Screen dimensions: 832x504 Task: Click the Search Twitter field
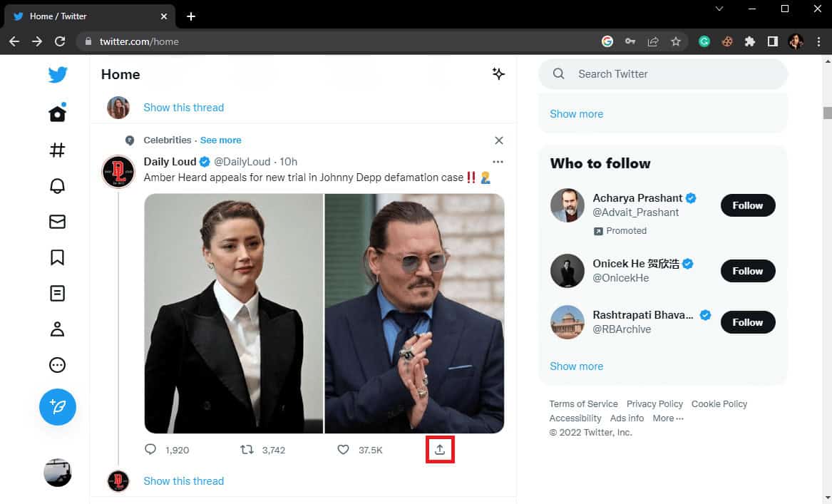tap(663, 73)
